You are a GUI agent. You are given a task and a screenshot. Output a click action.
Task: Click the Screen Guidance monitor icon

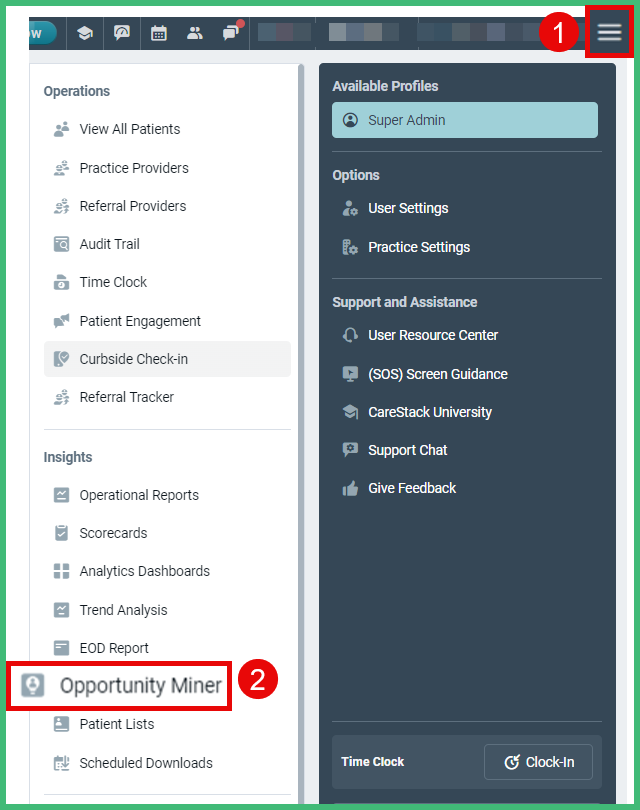pos(350,373)
